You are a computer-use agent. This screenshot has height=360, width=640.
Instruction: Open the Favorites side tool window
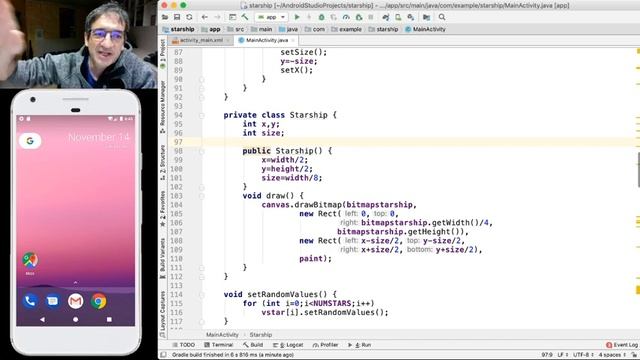coord(162,208)
